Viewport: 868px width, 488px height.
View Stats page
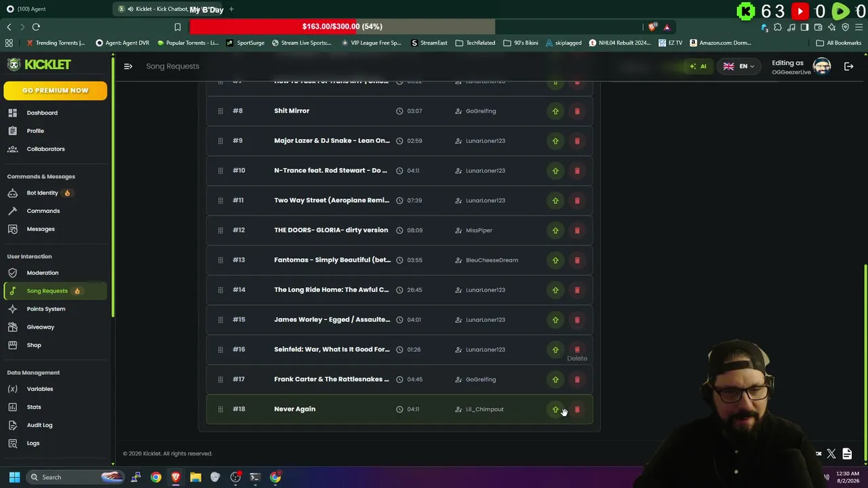34,407
